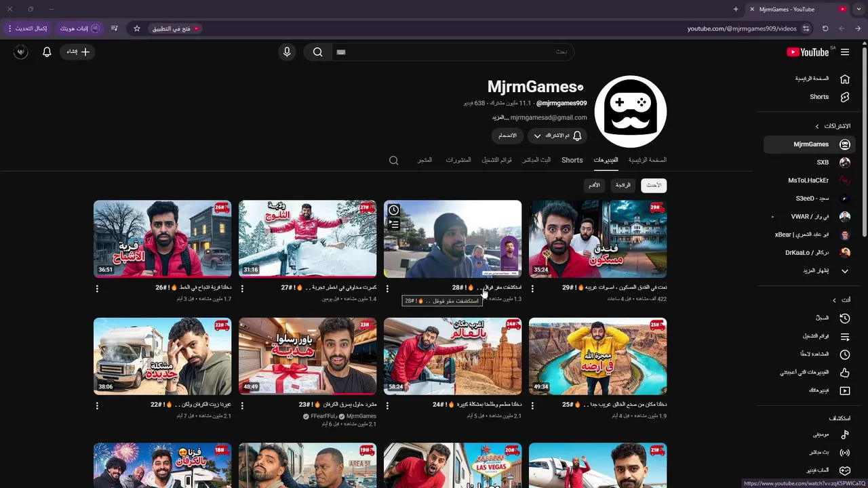Image resolution: width=868 pixels, height=488 pixels.
Task: Open xBear channel in subscriptions
Action: click(x=810, y=235)
